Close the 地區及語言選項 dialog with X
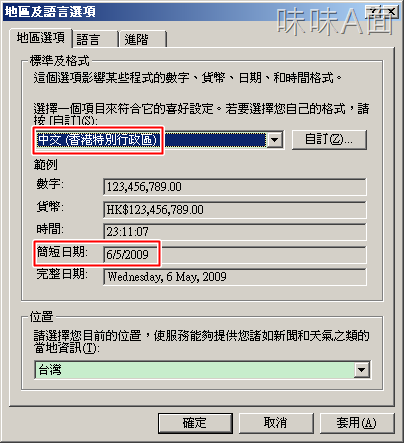 point(390,12)
